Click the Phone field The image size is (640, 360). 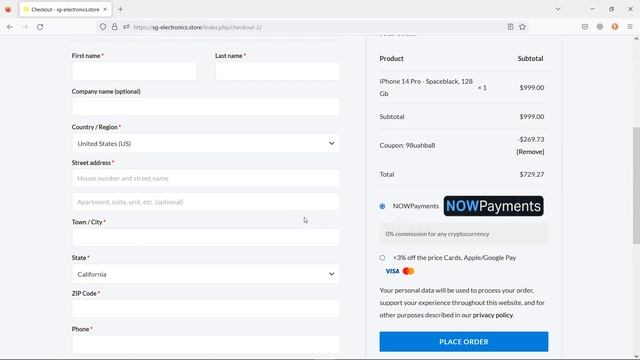point(206,344)
